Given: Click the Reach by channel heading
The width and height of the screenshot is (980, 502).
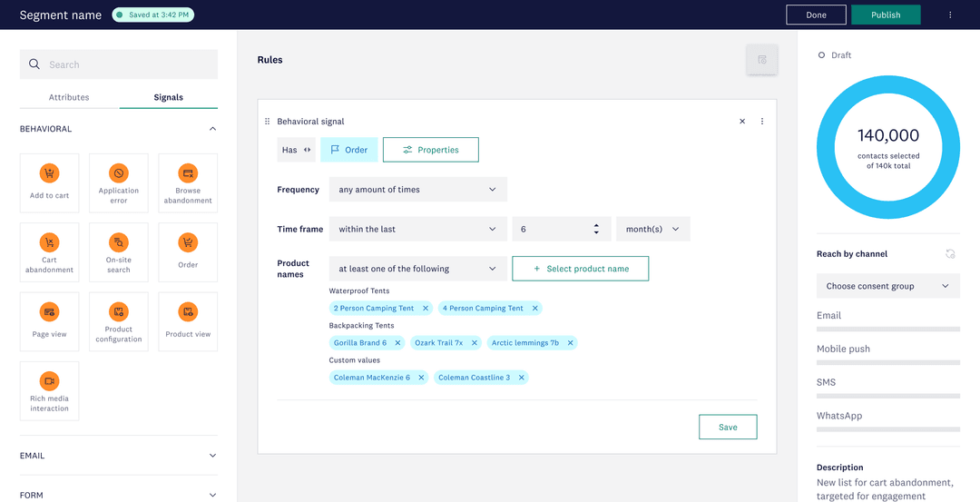Looking at the screenshot, I should [852, 254].
